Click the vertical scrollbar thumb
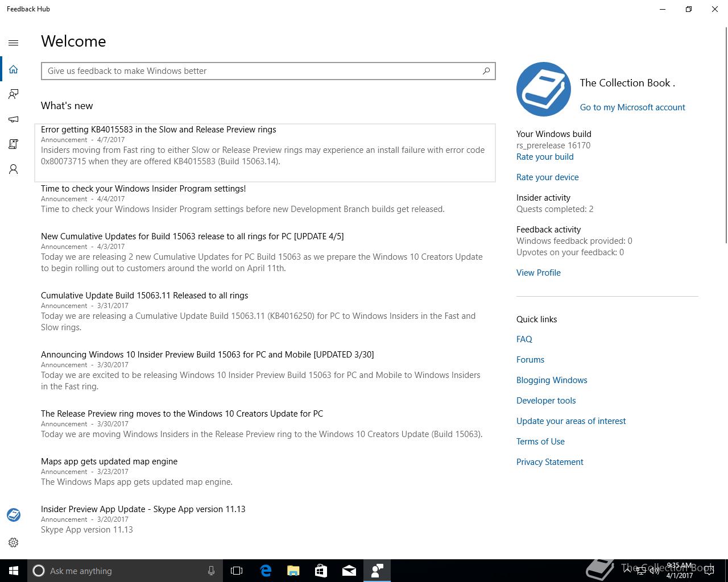This screenshot has width=728, height=582. pyautogui.click(x=726, y=136)
